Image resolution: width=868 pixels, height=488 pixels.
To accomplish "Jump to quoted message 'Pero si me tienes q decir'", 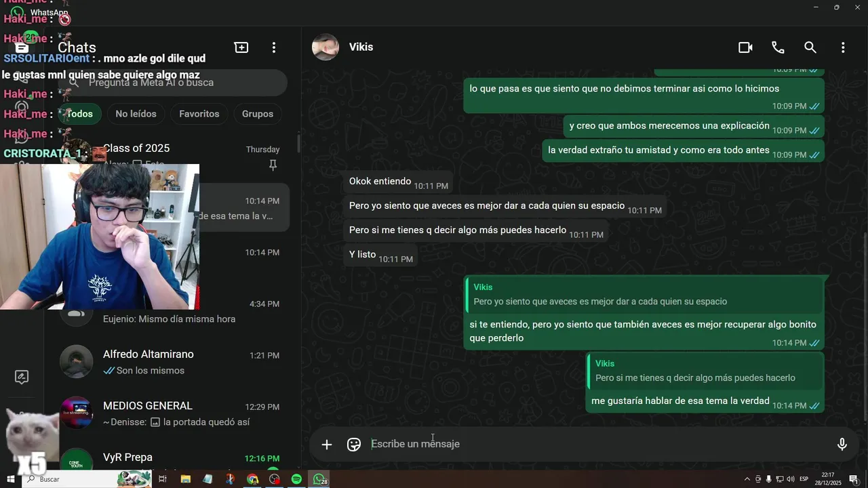I will [x=705, y=371].
